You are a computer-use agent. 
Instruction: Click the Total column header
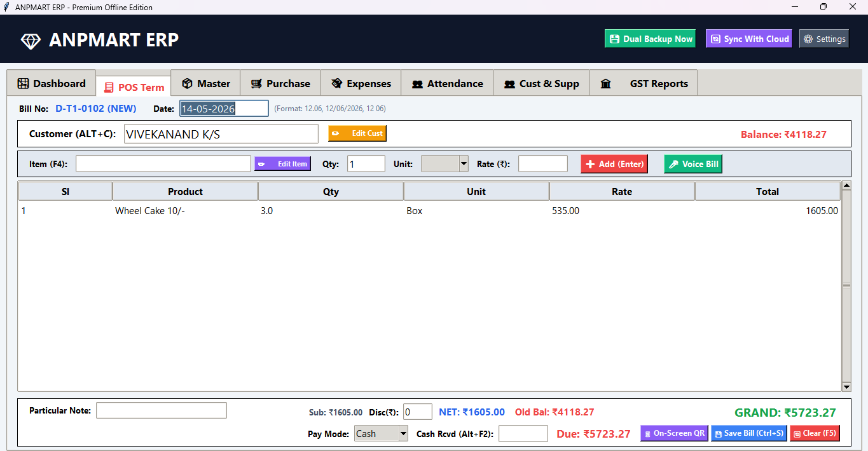point(768,191)
